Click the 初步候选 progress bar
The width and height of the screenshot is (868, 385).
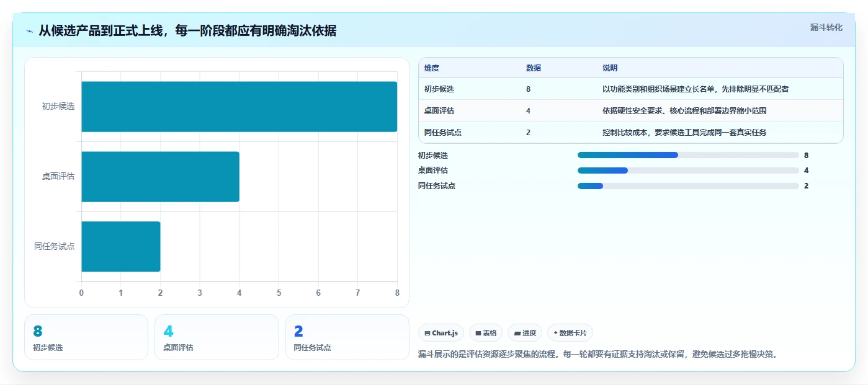pos(688,155)
